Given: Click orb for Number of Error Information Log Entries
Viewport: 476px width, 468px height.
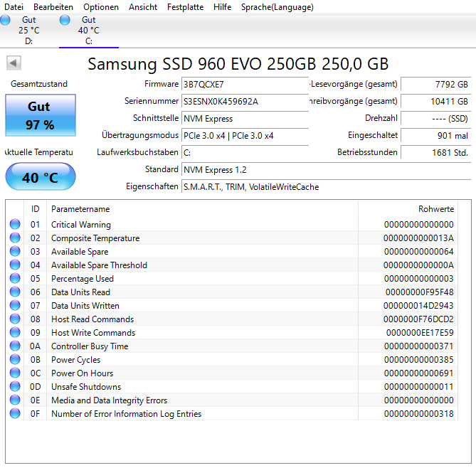Looking at the screenshot, I should [x=15, y=413].
